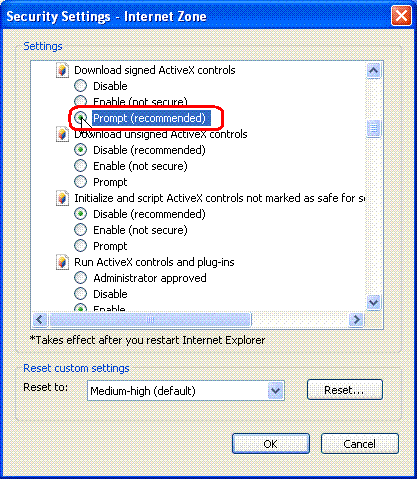Select Disable under Run ActiveX controls and plug-ins
Screen dimensions: 417x479
80,294
